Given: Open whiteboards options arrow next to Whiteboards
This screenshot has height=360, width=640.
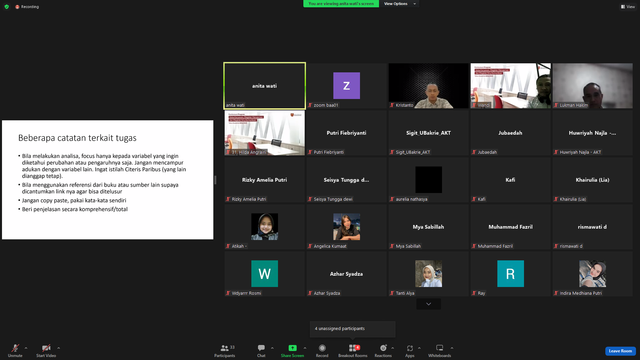Looking at the screenshot, I should (452, 348).
